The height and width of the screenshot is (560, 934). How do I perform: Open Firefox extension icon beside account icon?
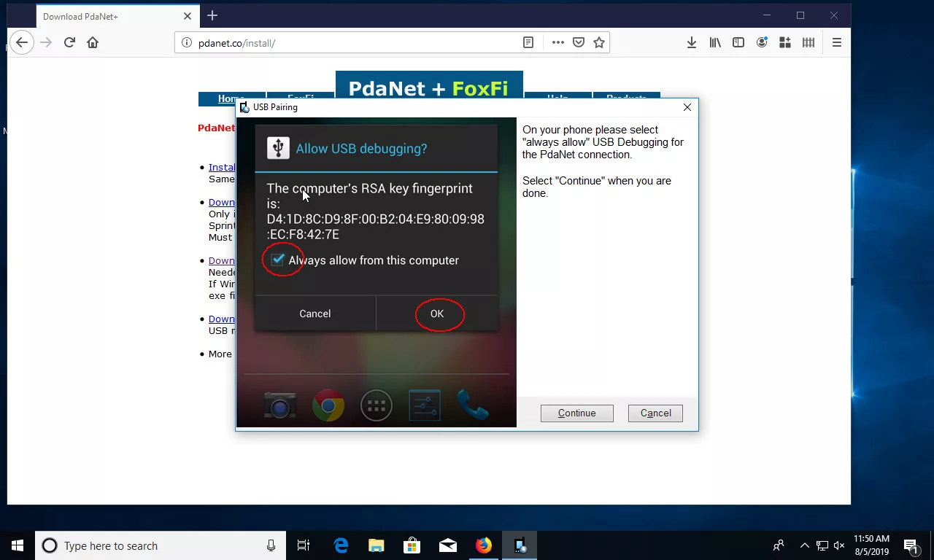785,42
